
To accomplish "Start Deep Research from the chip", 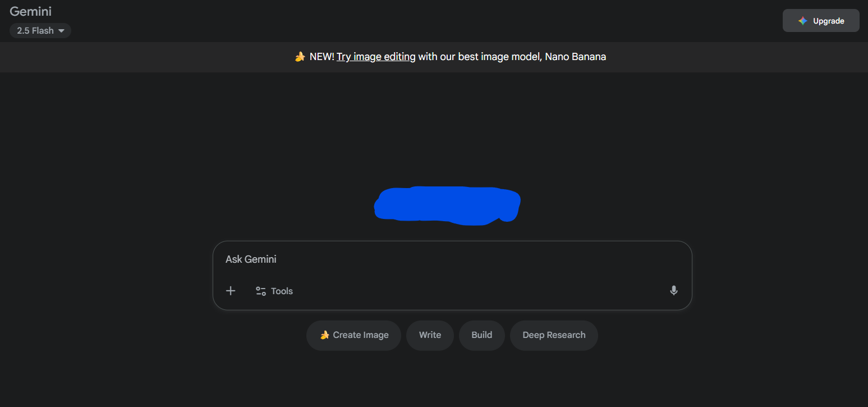I will click(554, 335).
